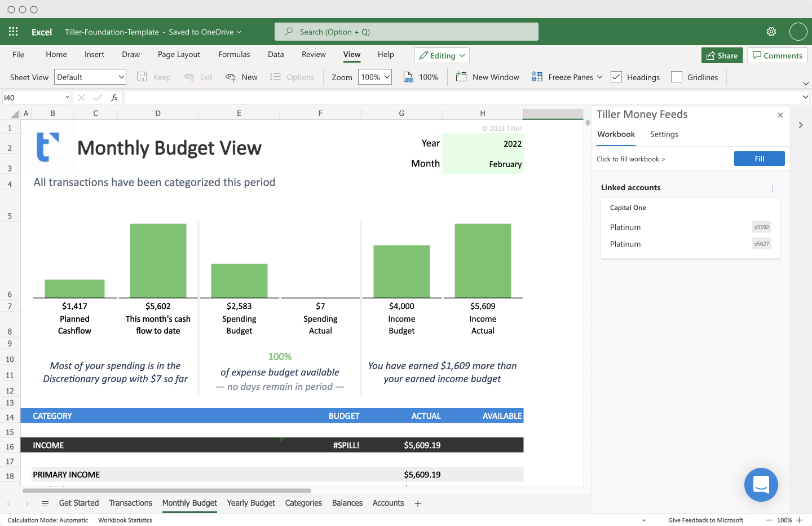Image resolution: width=812 pixels, height=526 pixels.
Task: Click the New sheet view icon
Action: tap(231, 77)
